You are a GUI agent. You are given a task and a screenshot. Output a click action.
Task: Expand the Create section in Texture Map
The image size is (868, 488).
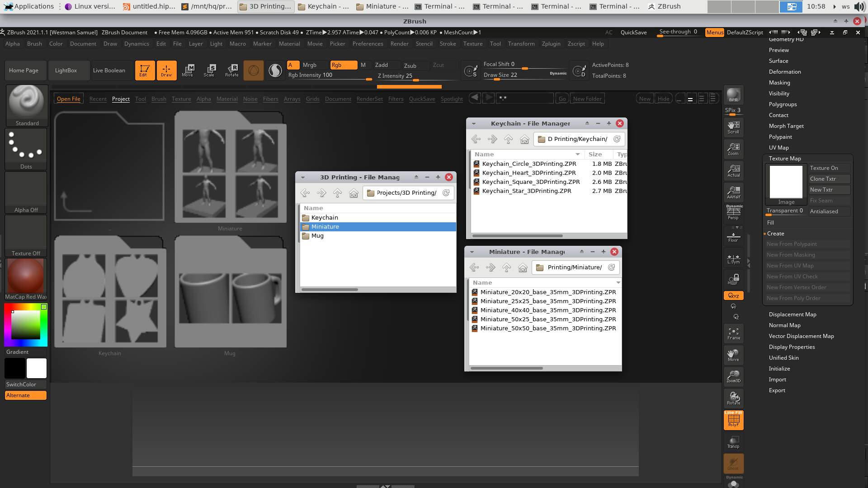(775, 234)
